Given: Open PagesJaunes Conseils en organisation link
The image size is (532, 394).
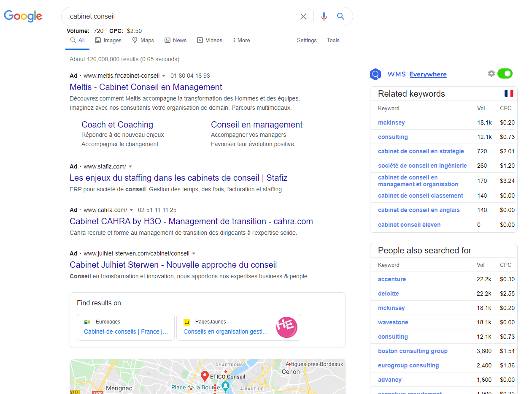Looking at the screenshot, I should [226, 332].
